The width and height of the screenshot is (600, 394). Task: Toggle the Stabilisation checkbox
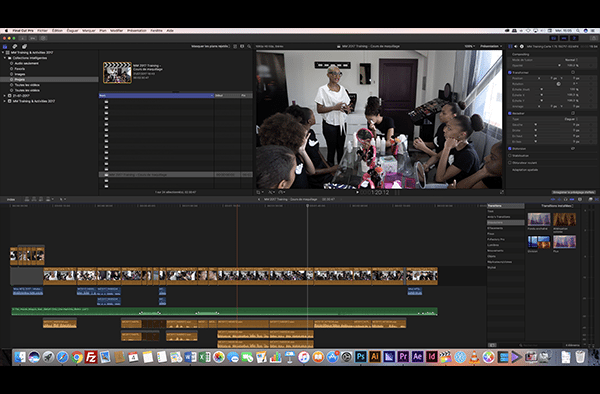pyautogui.click(x=510, y=156)
